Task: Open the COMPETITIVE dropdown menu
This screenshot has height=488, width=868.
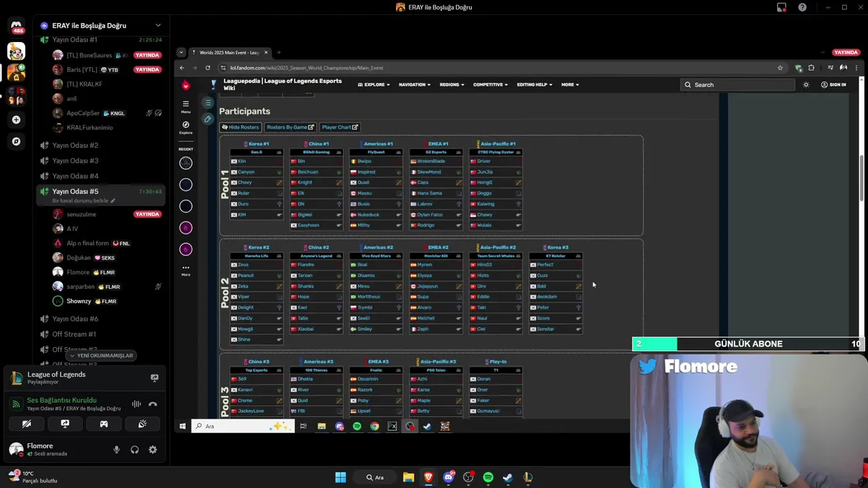Action: [x=491, y=85]
